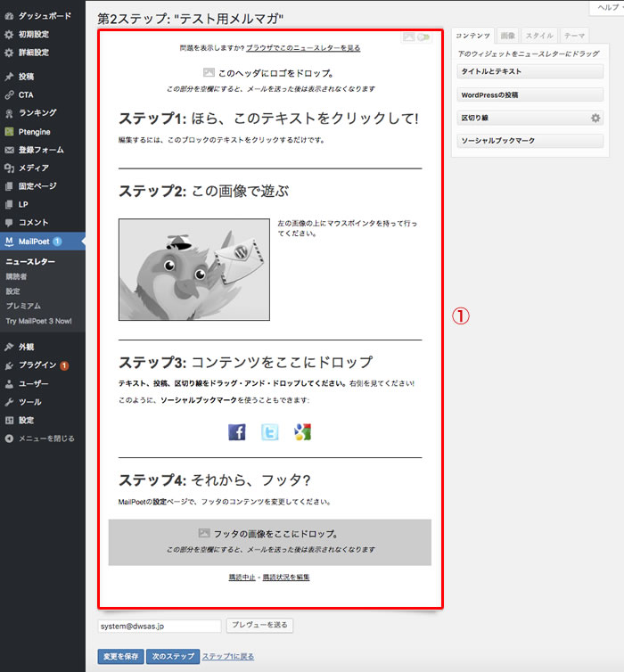Click the header logo image placeholder icon
This screenshot has height=672, width=624.
click(x=208, y=72)
